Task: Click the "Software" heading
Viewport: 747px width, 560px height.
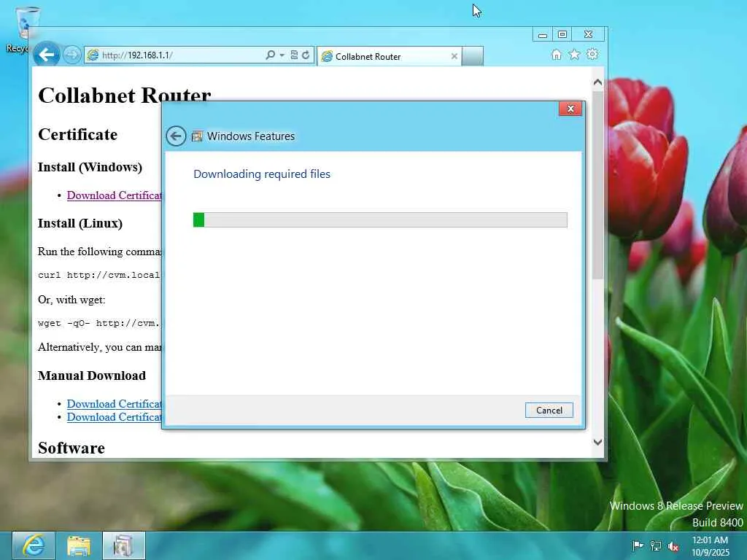Action: (71, 448)
